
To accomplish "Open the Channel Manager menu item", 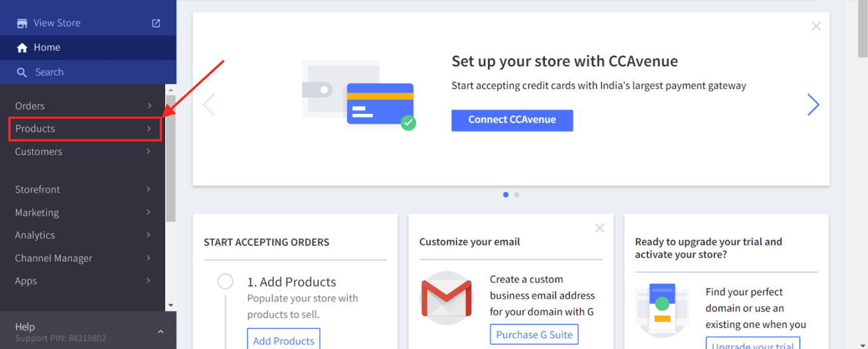I will point(82,258).
